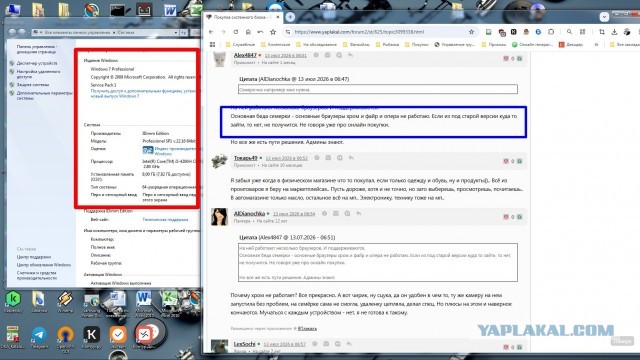The width and height of the screenshot is (640, 360).
Task: Downvote Токарь49's post with red minus
Action: (x=506, y=161)
